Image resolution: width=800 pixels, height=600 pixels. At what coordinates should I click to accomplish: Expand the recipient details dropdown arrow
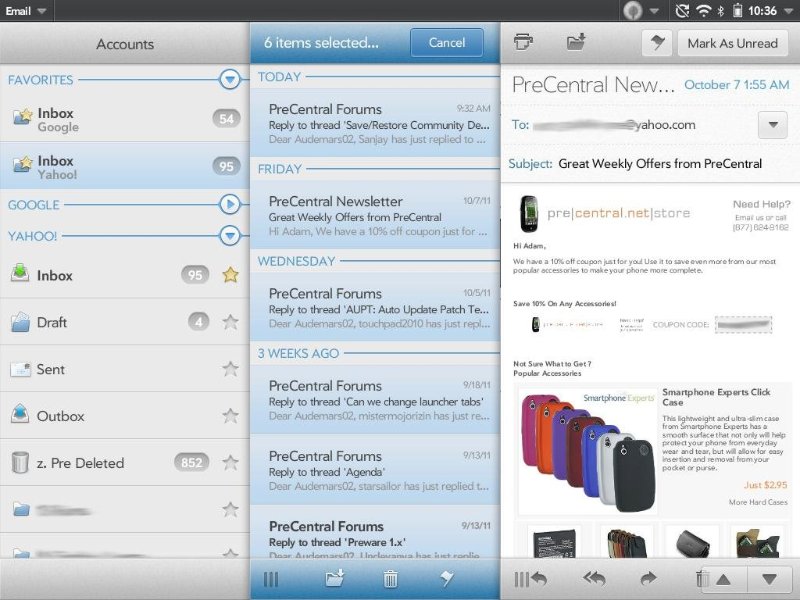point(773,124)
